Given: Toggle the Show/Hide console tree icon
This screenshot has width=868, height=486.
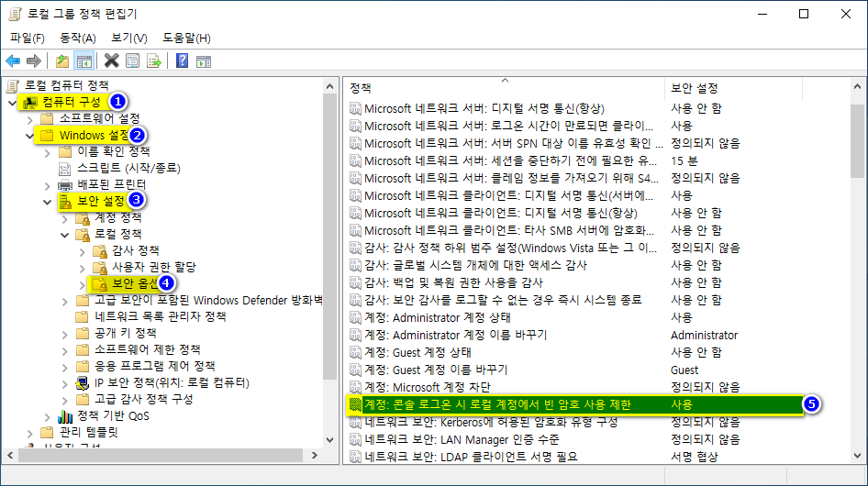Looking at the screenshot, I should (84, 61).
